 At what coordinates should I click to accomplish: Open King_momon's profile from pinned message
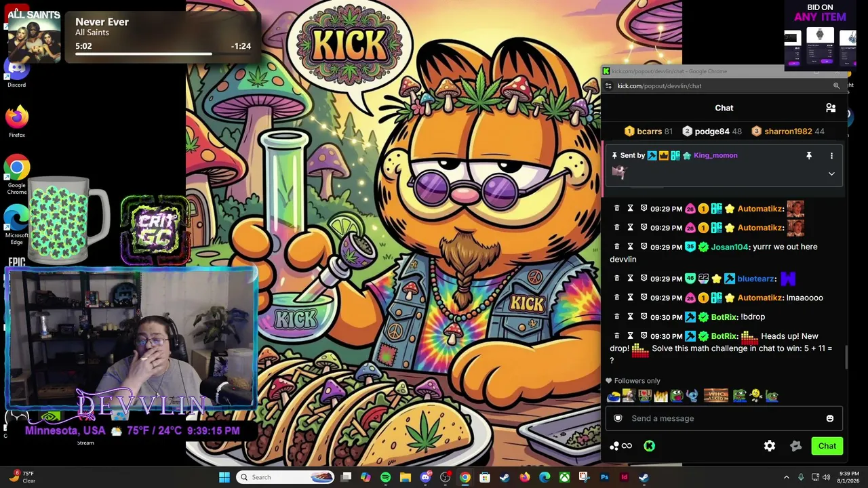pyautogui.click(x=715, y=156)
